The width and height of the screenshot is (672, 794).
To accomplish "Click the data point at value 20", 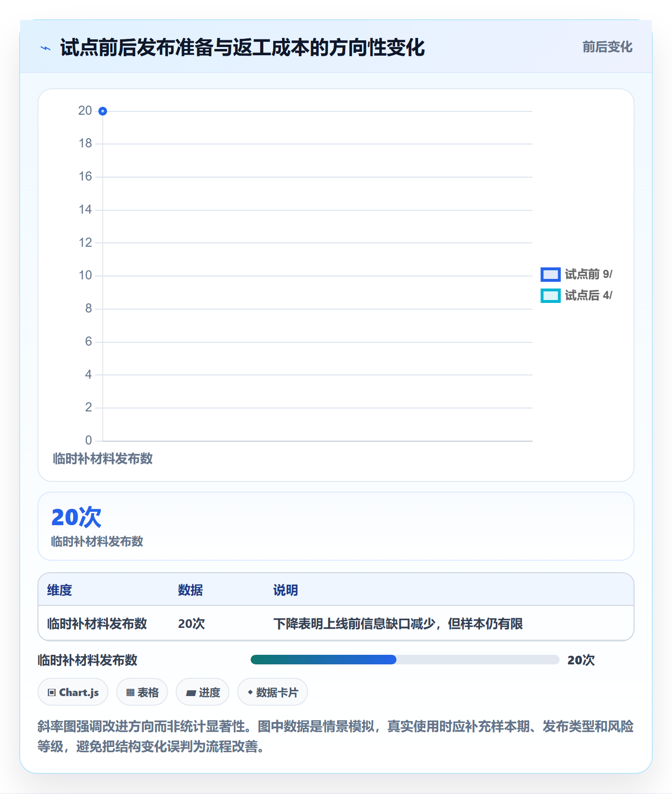I will coord(103,111).
